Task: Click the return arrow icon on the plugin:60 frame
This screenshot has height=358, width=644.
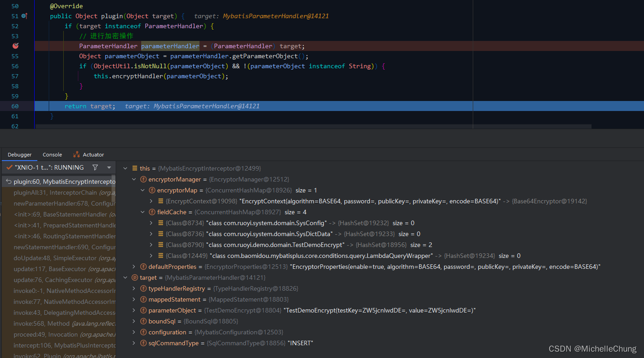Action: (x=9, y=182)
